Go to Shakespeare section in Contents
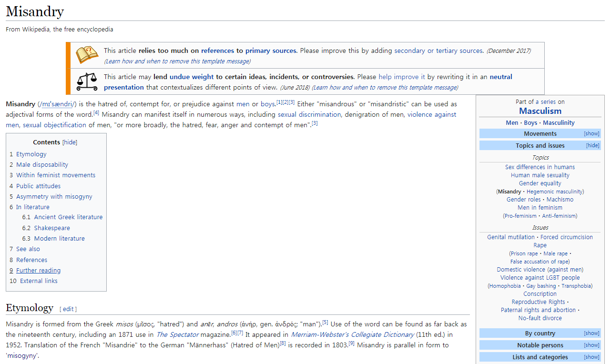This screenshot has height=364, width=611. (51, 228)
